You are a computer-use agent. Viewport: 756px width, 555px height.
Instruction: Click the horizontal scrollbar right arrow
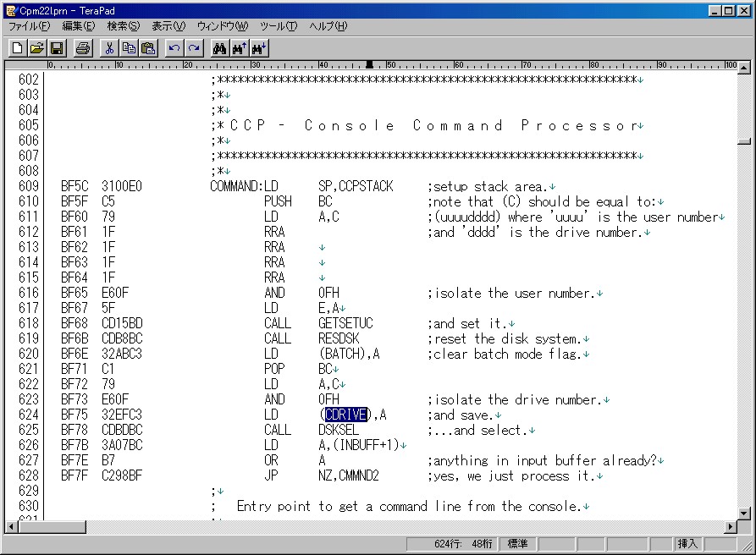731,526
